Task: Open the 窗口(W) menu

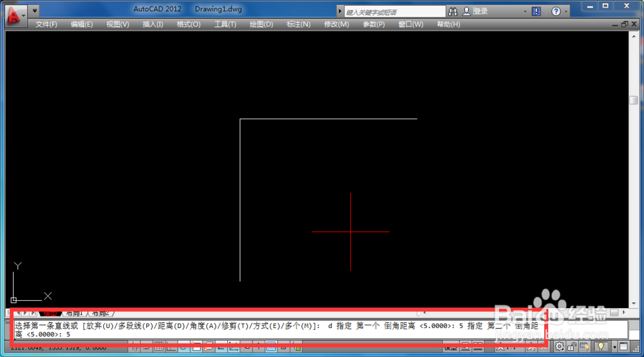Action: pos(411,24)
